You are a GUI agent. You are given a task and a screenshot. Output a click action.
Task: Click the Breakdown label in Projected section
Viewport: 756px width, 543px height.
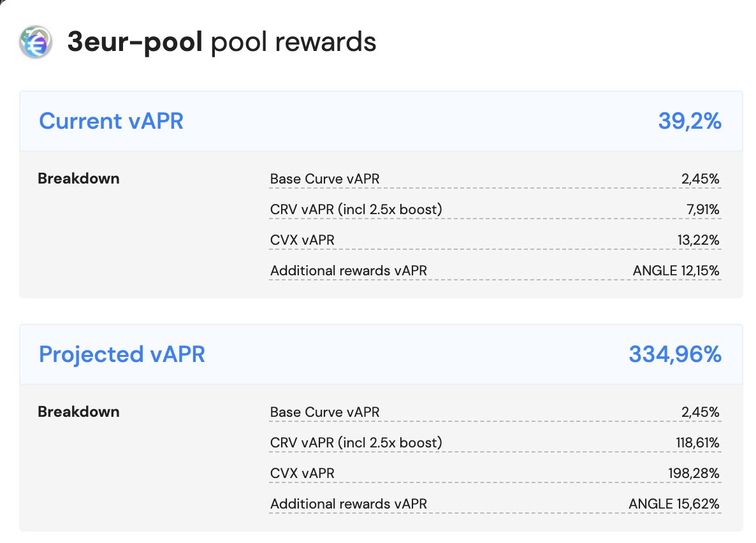point(78,412)
